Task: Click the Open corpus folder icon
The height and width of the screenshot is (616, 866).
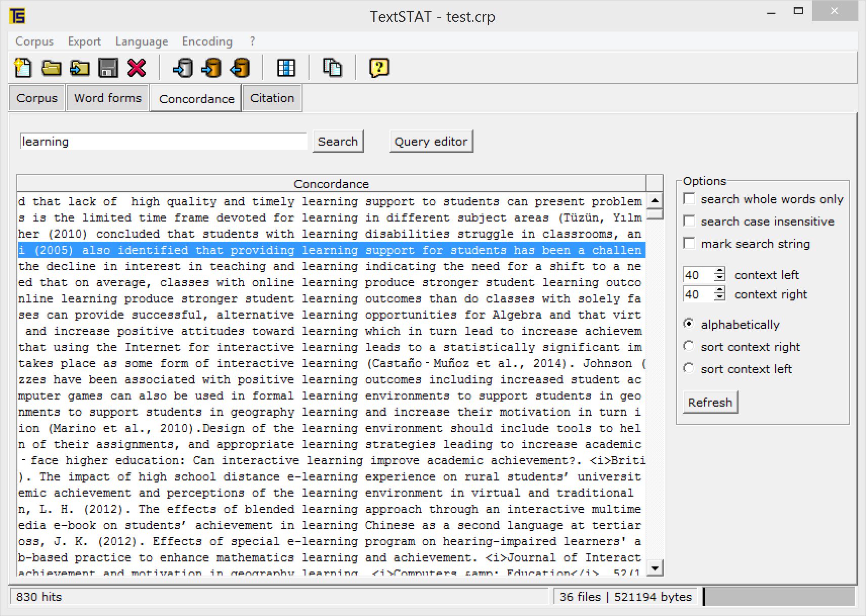Action: coord(51,68)
